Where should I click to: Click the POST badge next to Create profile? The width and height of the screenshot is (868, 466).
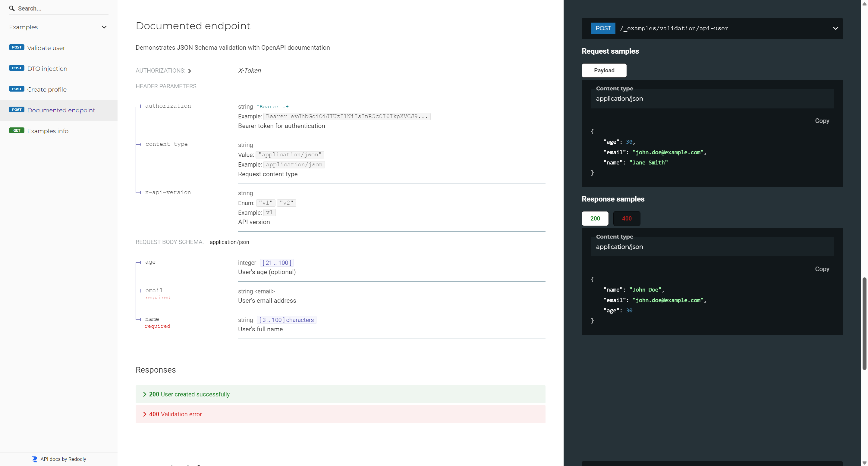point(17,89)
